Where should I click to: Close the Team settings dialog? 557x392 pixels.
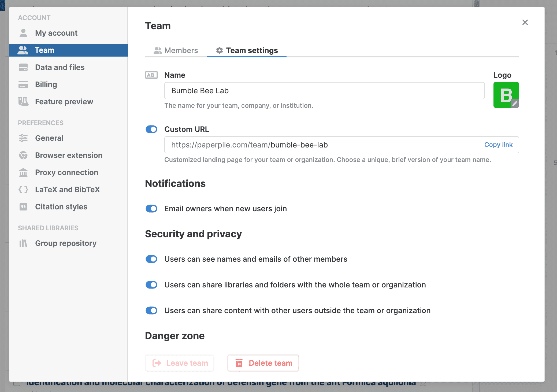click(x=525, y=22)
